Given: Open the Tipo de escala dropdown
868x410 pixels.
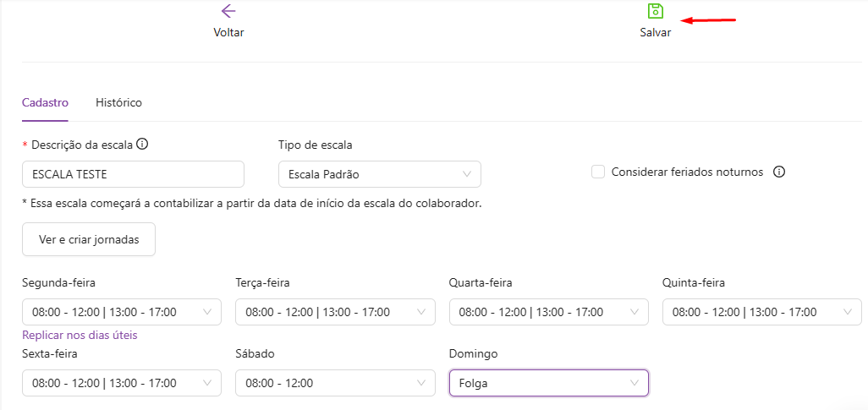Looking at the screenshot, I should pyautogui.click(x=379, y=174).
